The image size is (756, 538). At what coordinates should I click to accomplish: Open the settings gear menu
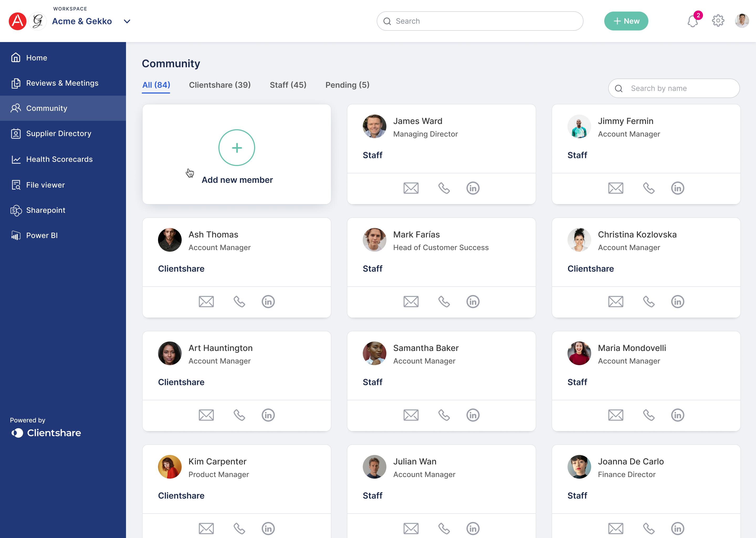click(x=718, y=21)
